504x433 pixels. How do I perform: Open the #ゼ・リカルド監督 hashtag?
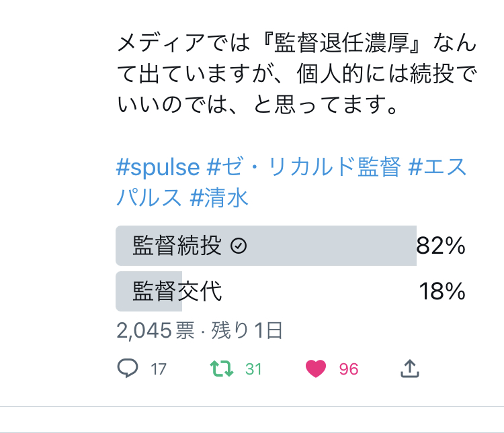[304, 167]
